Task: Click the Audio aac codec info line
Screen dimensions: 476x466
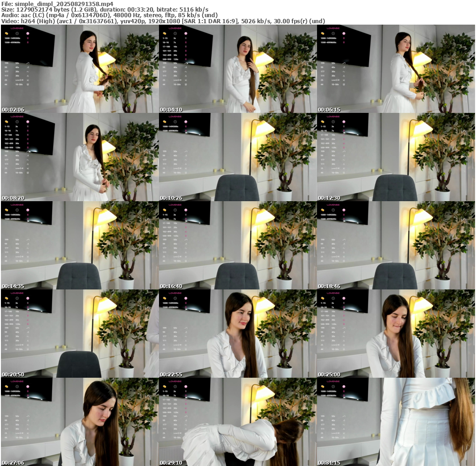Action: click(109, 15)
